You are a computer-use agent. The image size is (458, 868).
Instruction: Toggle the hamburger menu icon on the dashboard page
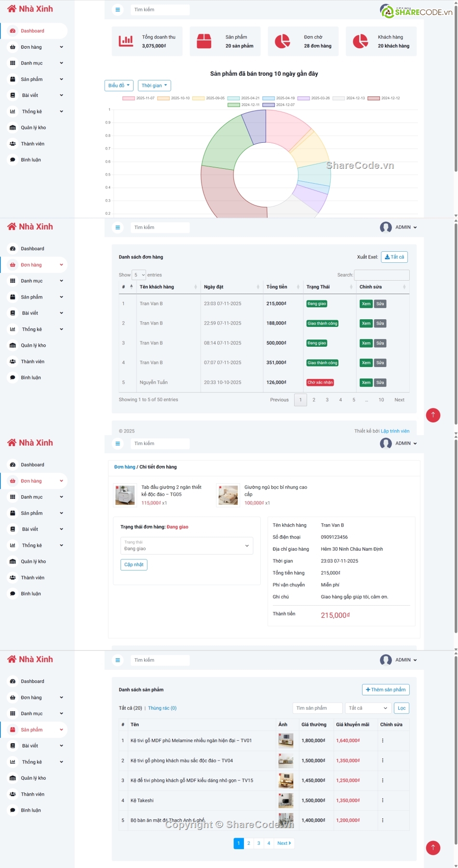point(118,10)
